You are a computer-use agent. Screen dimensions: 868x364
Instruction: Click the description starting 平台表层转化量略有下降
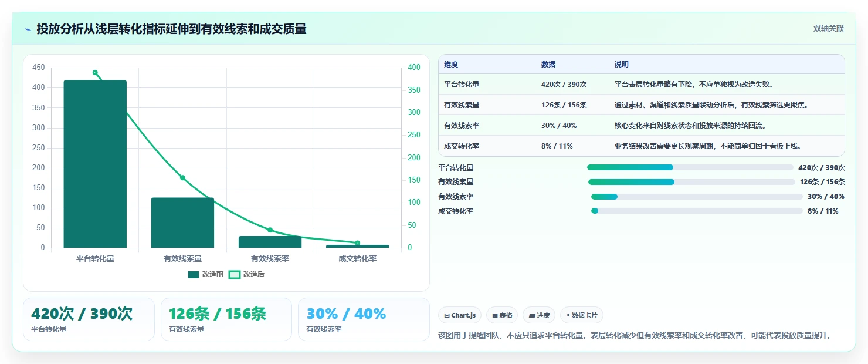pos(694,85)
